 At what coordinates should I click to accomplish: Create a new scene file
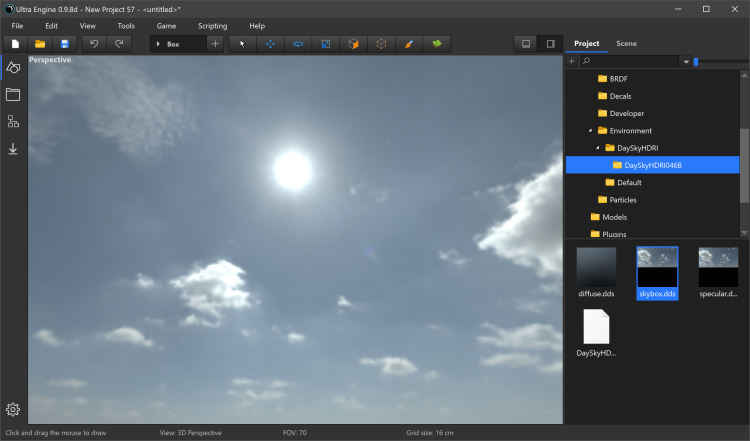point(15,44)
